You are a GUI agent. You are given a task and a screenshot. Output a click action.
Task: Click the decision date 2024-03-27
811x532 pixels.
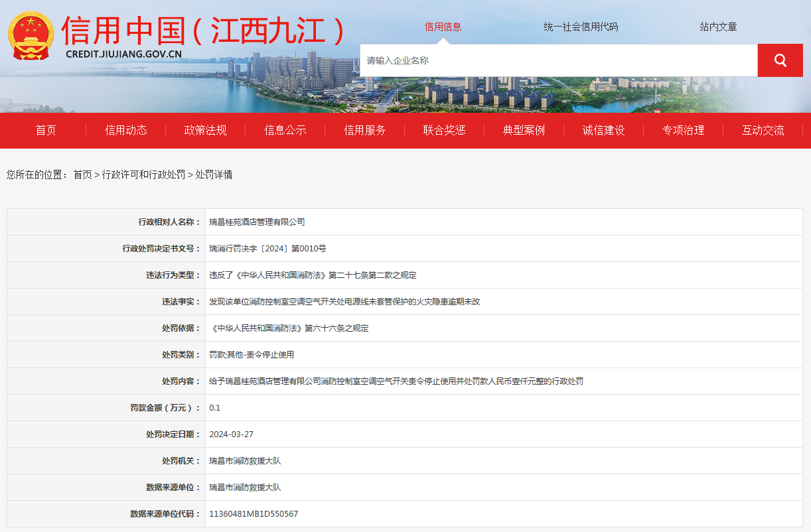pos(231,434)
